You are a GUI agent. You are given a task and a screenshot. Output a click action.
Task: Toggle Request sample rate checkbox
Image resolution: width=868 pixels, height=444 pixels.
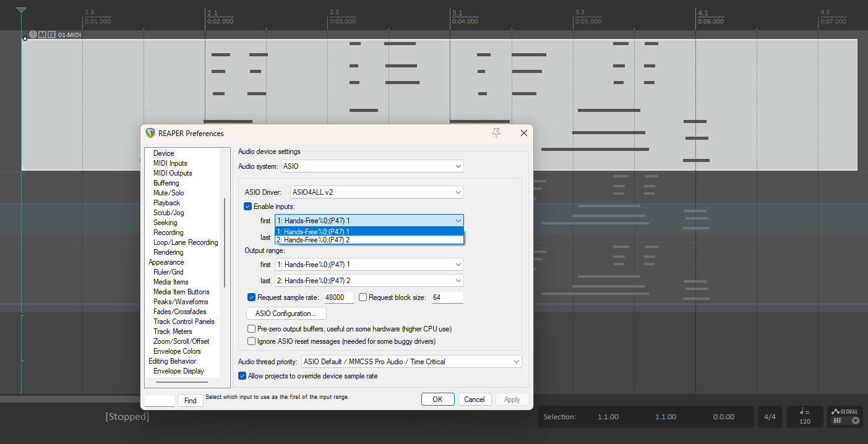tap(252, 297)
